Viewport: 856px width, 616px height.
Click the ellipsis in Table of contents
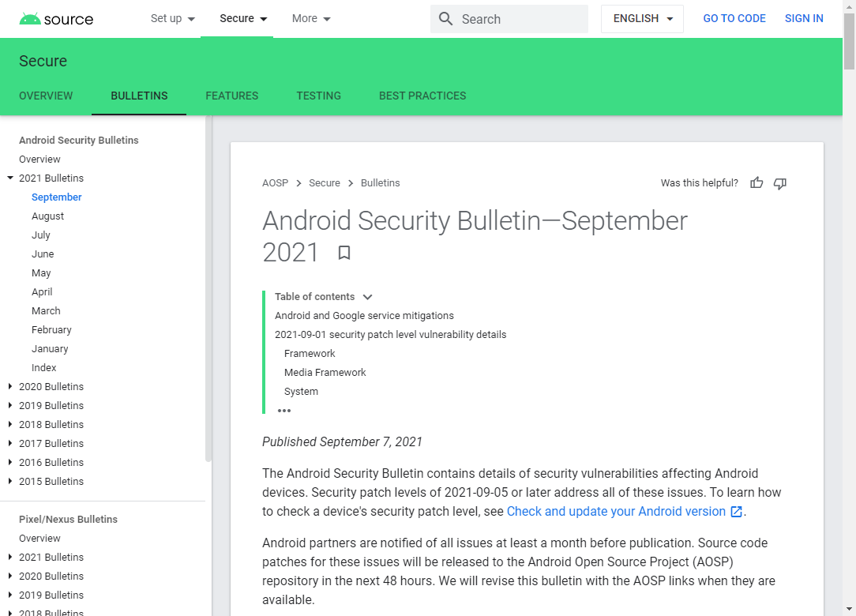pyautogui.click(x=284, y=410)
